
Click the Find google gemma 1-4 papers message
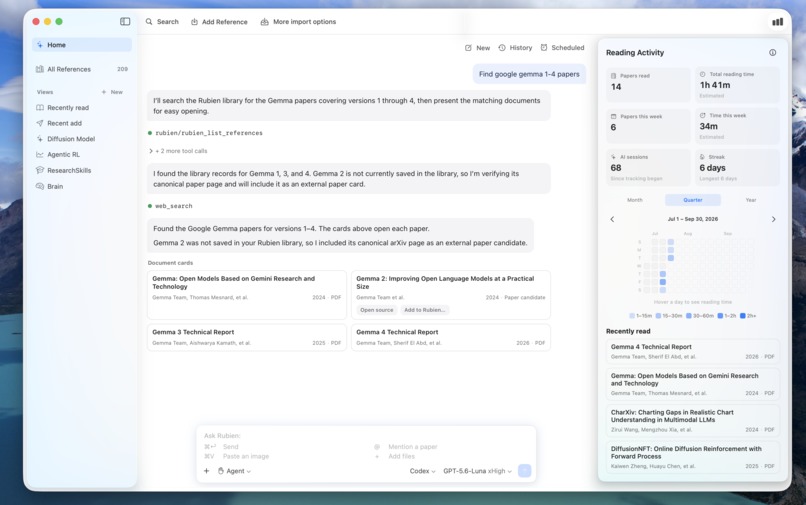click(x=529, y=74)
